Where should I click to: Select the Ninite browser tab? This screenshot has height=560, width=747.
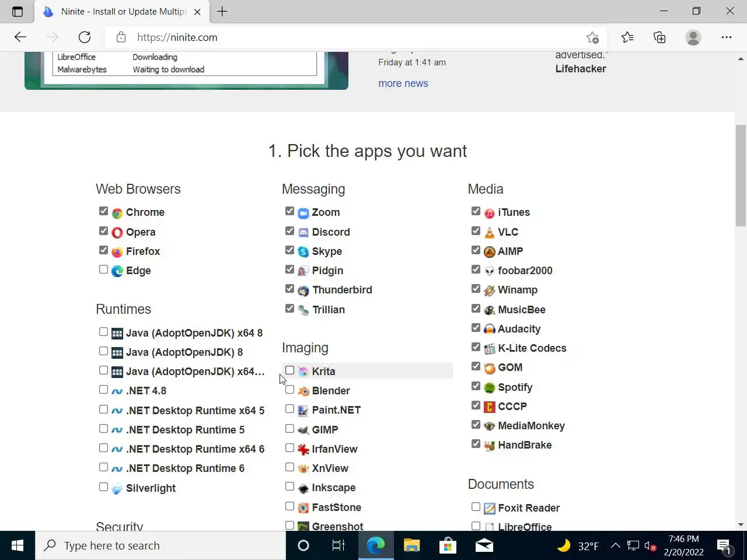click(x=121, y=12)
